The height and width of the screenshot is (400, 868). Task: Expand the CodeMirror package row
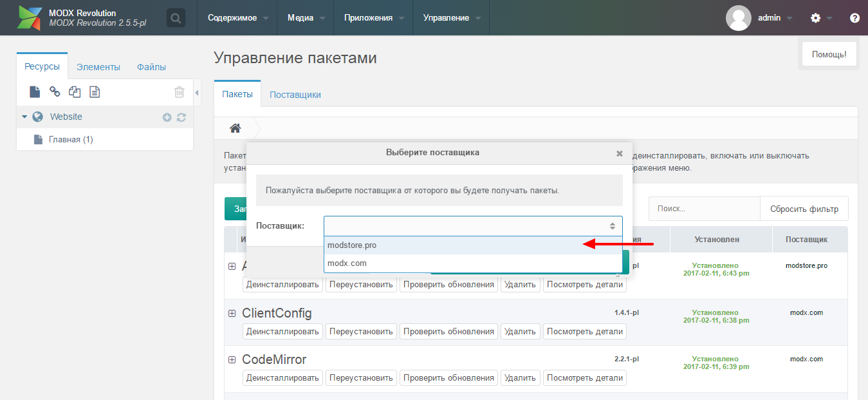[x=232, y=359]
